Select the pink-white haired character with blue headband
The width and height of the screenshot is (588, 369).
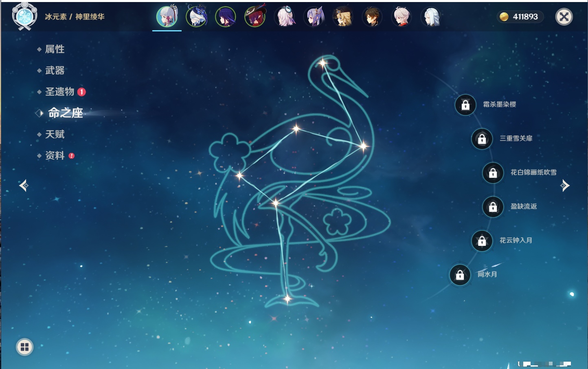(285, 17)
